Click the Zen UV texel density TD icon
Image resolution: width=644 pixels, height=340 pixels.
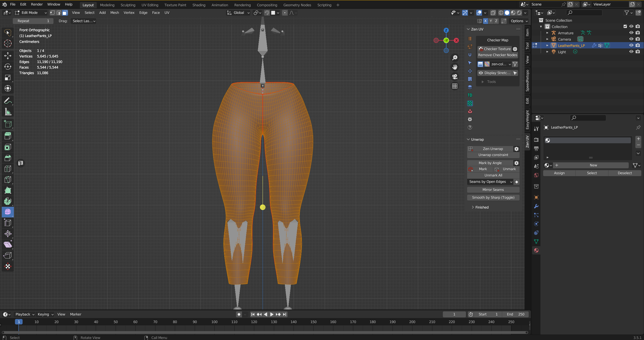(x=470, y=95)
